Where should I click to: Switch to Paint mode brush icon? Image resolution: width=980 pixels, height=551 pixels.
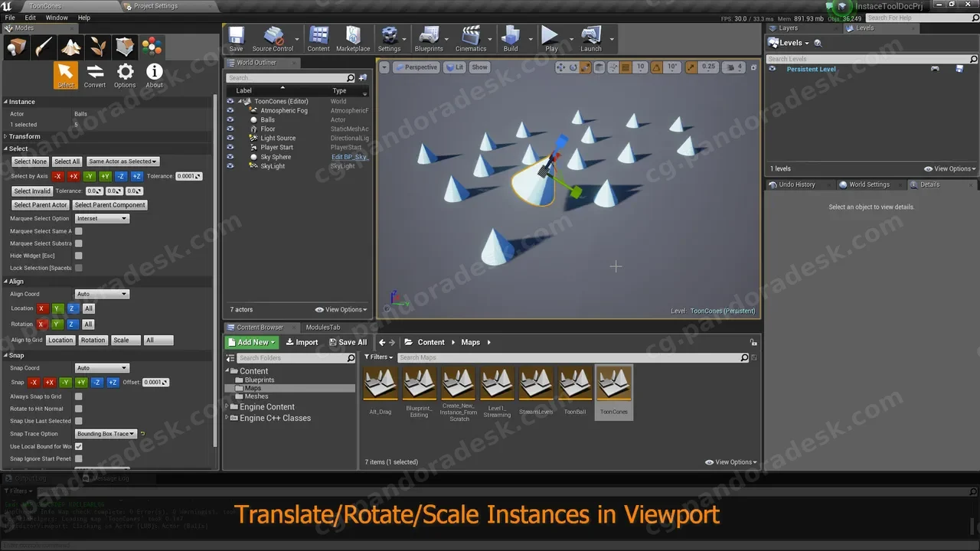44,47
